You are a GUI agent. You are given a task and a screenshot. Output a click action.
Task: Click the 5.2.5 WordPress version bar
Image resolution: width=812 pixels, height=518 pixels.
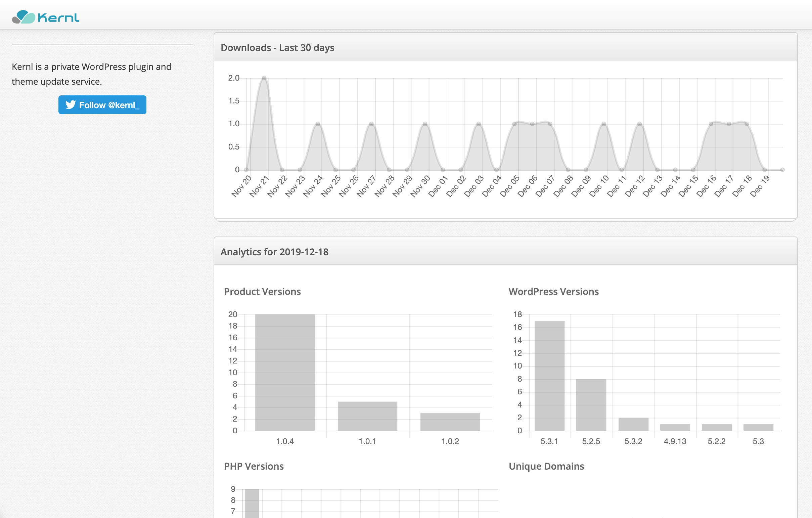591,405
